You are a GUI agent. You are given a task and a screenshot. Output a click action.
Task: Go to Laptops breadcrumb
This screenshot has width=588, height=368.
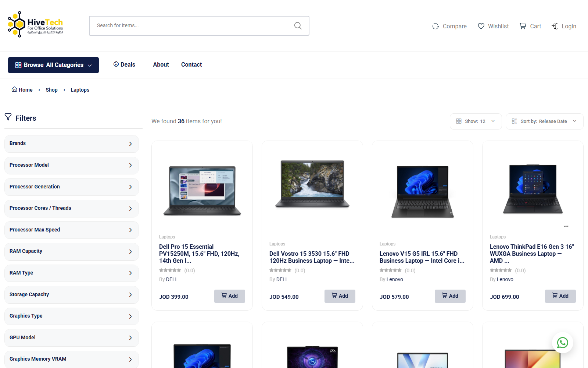coord(80,90)
